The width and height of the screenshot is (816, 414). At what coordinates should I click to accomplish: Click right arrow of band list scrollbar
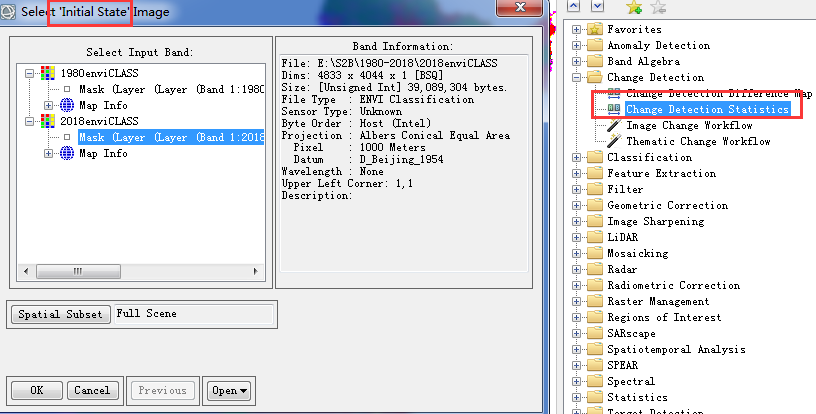pos(256,271)
